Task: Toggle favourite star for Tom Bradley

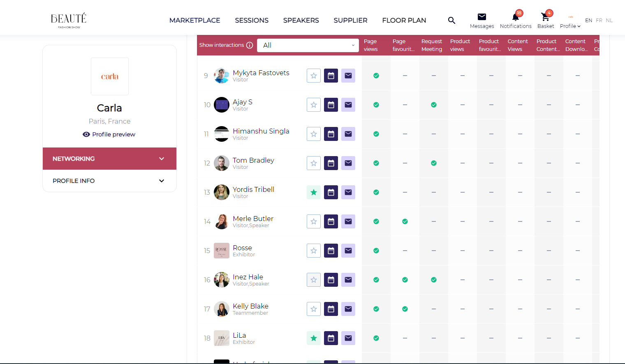Action: pos(314,163)
